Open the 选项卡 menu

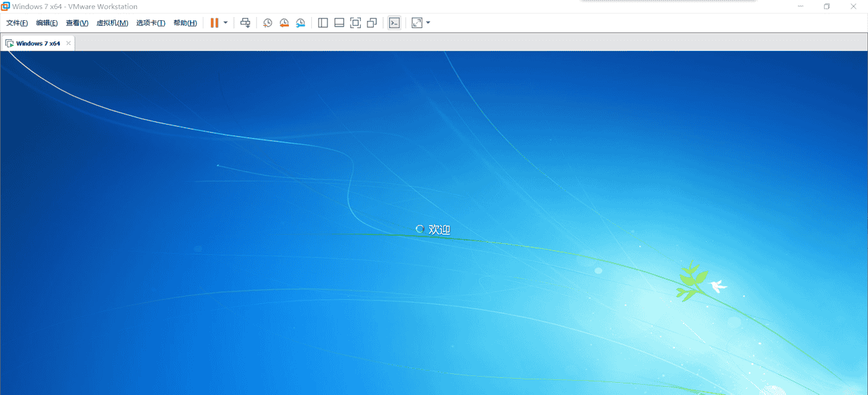[x=150, y=22]
